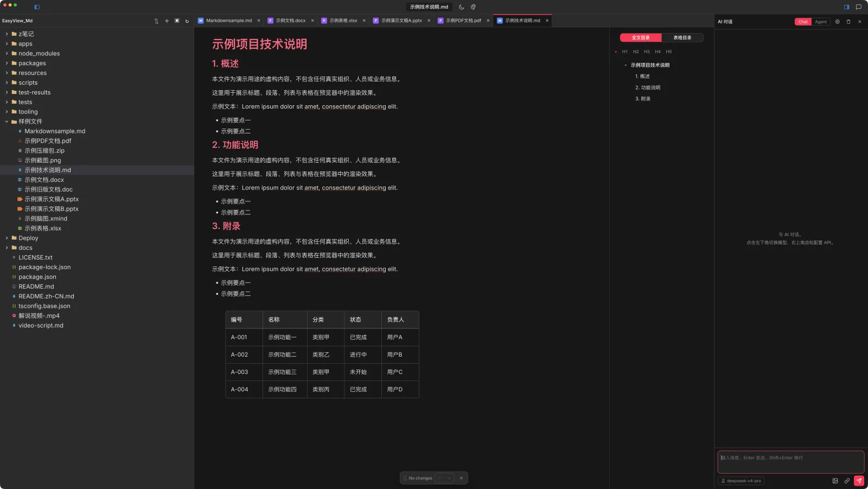
Task: Filter outline to H2 level
Action: click(636, 52)
